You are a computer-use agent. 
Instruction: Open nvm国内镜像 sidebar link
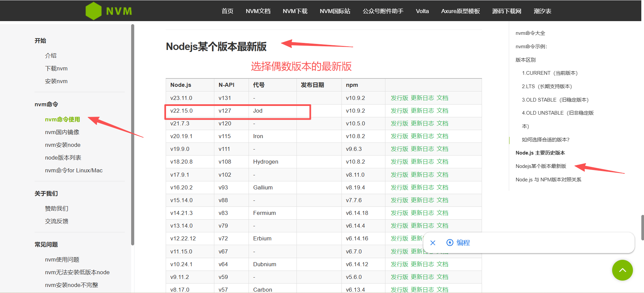pyautogui.click(x=62, y=132)
